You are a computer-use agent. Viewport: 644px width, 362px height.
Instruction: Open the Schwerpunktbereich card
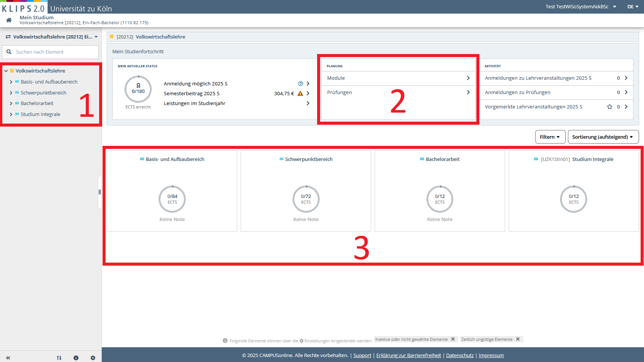(x=306, y=191)
